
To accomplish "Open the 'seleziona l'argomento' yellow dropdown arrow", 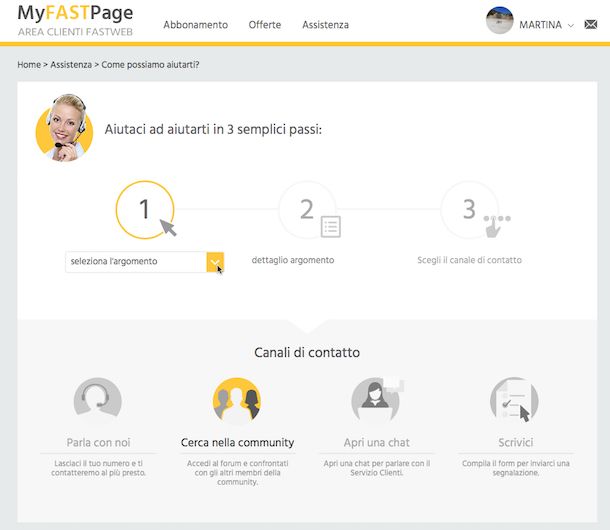I will point(215,262).
